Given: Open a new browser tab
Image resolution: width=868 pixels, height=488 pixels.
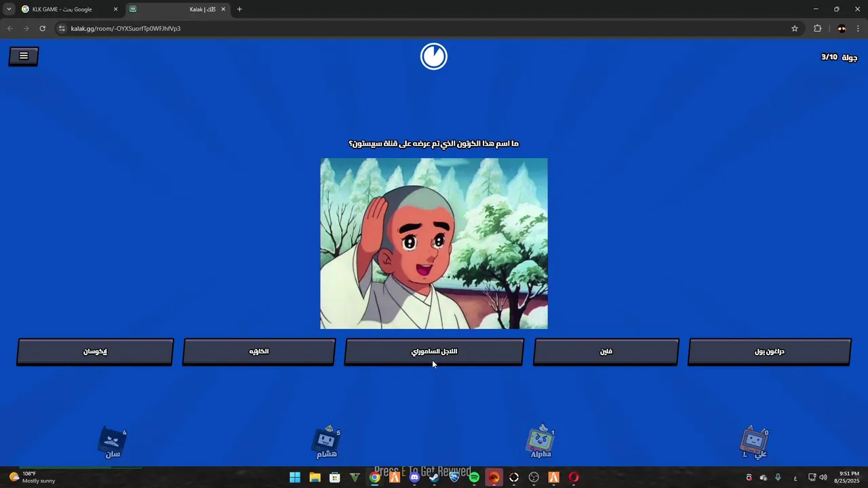Looking at the screenshot, I should 239,9.
